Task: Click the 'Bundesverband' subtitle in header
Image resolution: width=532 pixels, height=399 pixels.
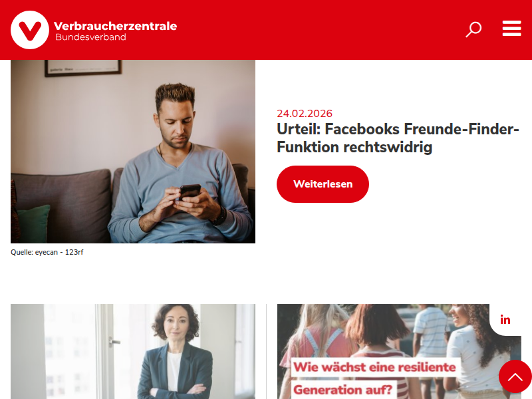Action: [90, 37]
